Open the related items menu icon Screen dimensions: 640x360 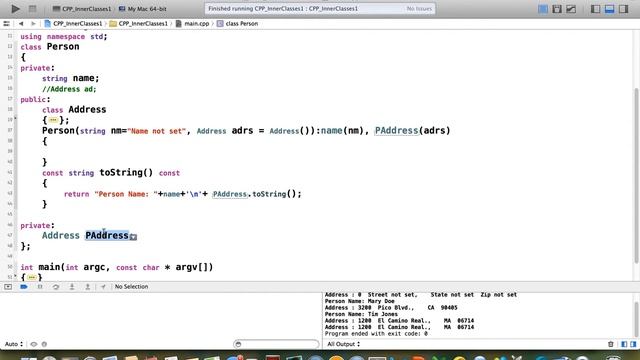(7, 24)
